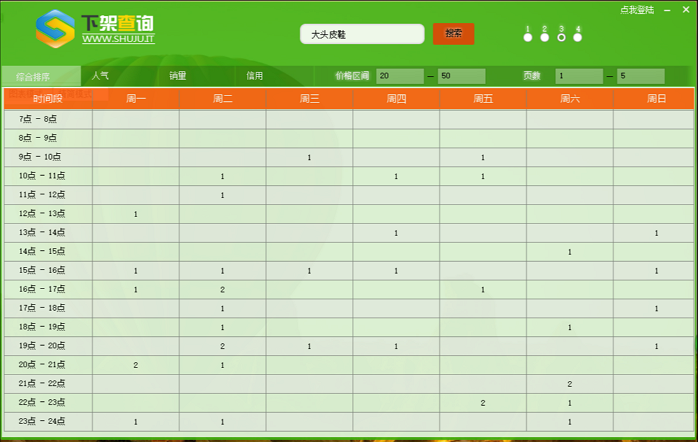The image size is (698, 442).
Task: Click the 下架查询 hexagon logo
Action: [x=55, y=29]
